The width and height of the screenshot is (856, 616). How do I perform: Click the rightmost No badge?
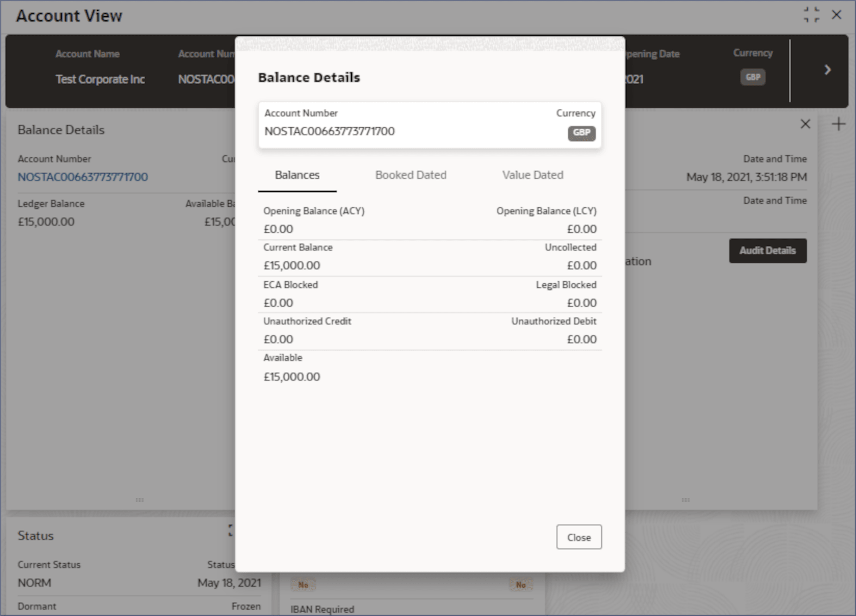coord(521,585)
